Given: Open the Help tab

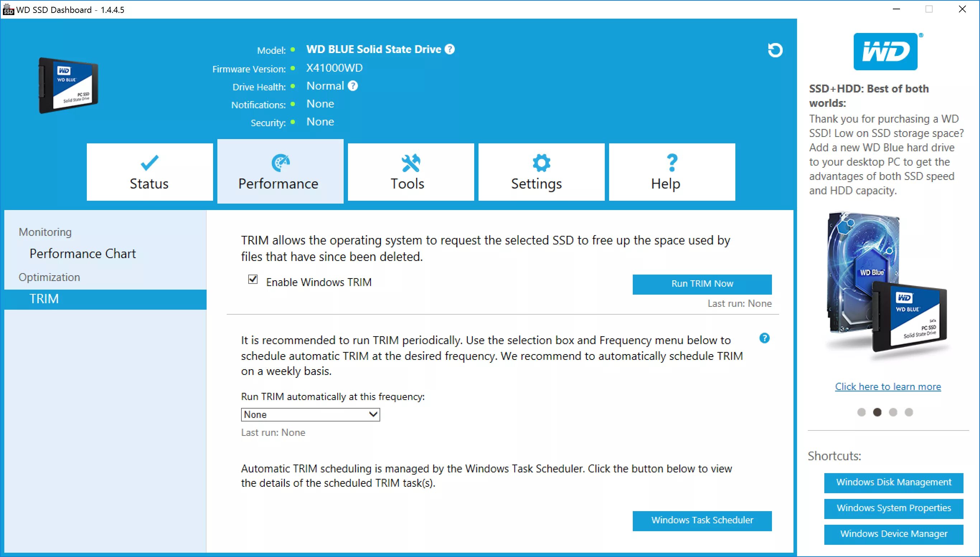Looking at the screenshot, I should [x=672, y=172].
